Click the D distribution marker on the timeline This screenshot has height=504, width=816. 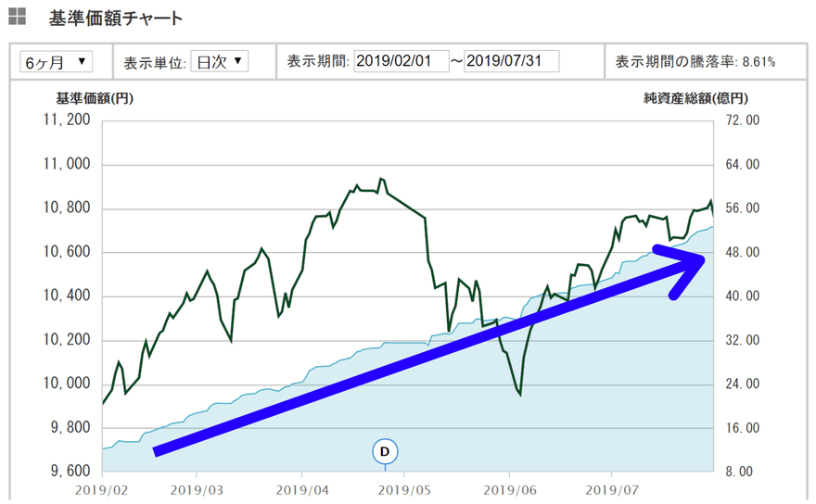pos(385,451)
